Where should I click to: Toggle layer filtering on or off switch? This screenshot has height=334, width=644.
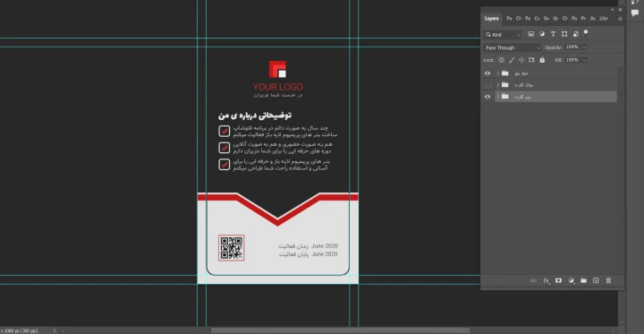[586, 33]
